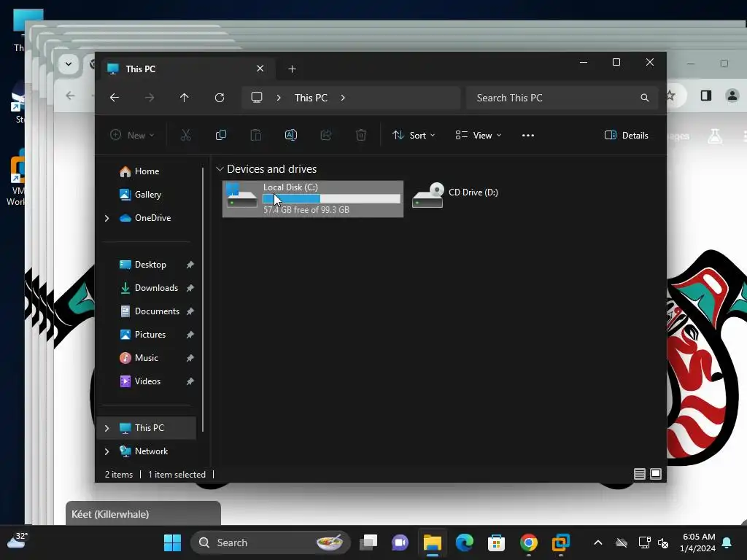Viewport: 747px width, 560px height.
Task: Open the pinned Music folder
Action: coord(146,358)
